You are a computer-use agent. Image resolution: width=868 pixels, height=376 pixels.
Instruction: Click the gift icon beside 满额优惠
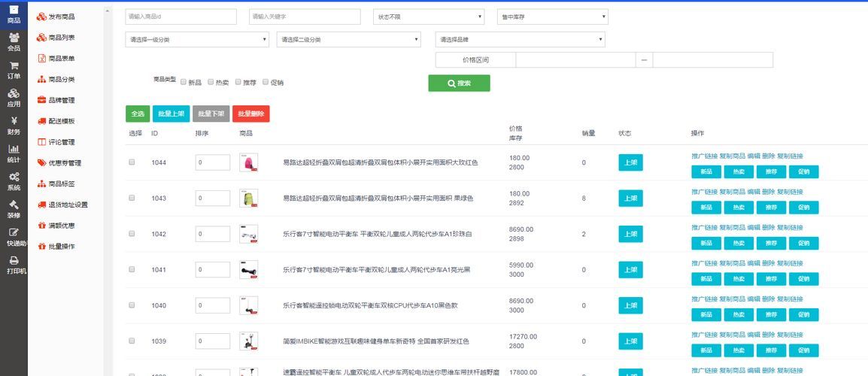(x=41, y=226)
